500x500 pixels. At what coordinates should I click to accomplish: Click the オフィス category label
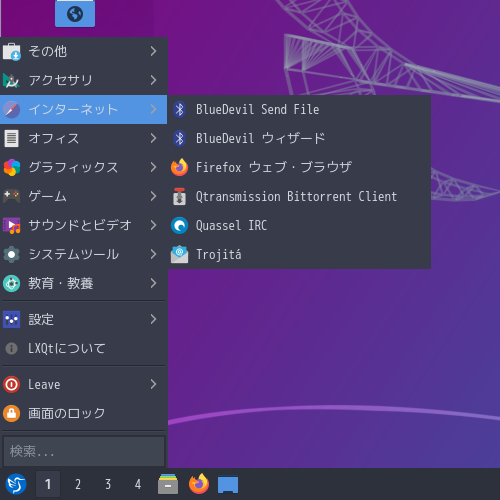tap(54, 138)
